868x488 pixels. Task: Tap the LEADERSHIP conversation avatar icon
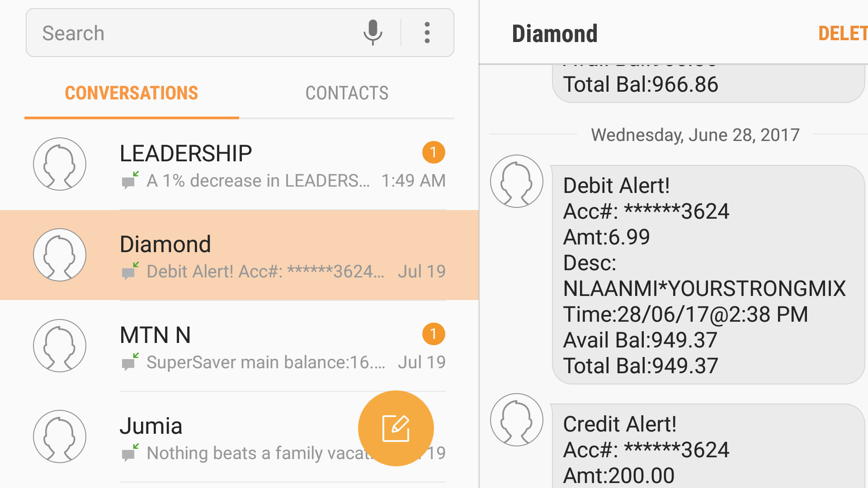pyautogui.click(x=60, y=164)
